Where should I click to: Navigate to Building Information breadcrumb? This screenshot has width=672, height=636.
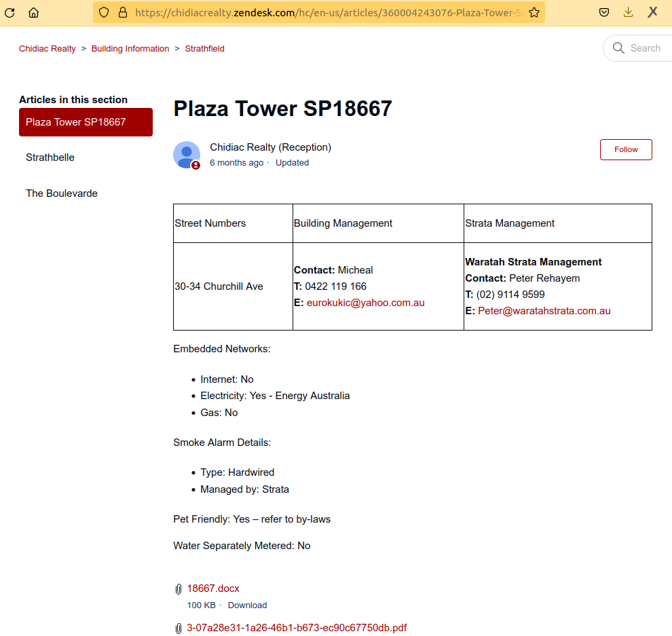point(130,49)
